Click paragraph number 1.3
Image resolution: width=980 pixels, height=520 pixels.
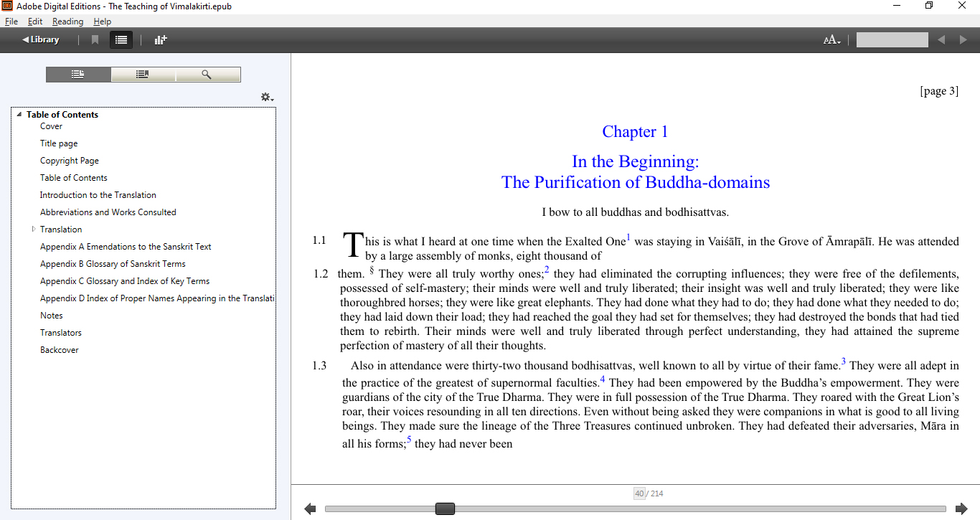pos(319,366)
